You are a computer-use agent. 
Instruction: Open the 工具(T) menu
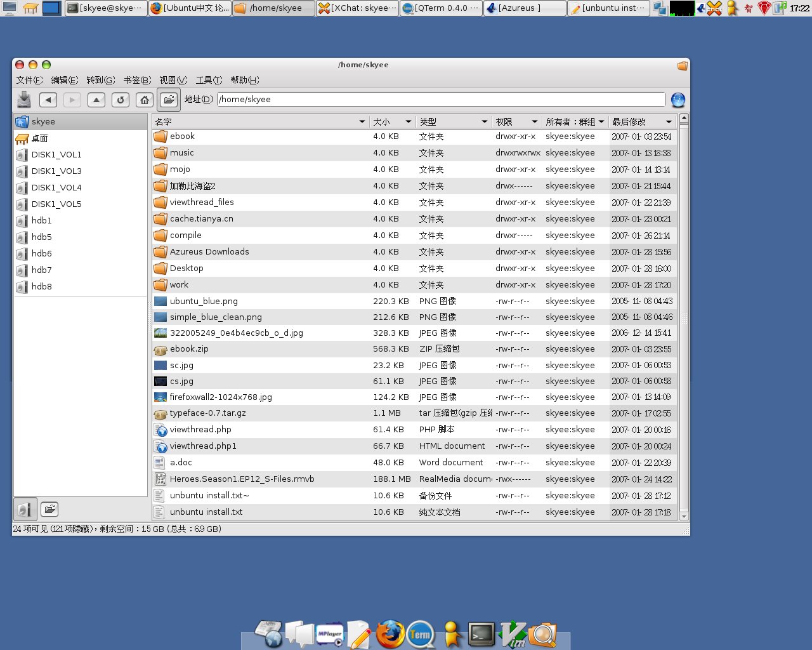click(209, 80)
